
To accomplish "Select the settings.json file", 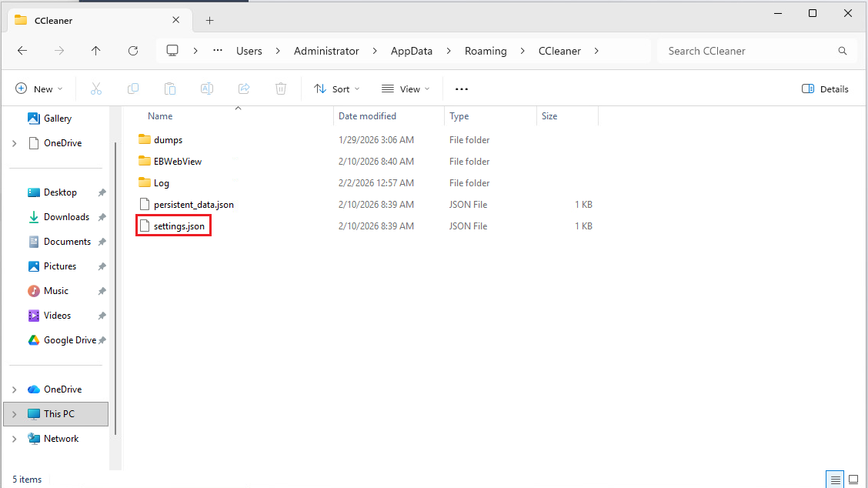I will pos(179,226).
